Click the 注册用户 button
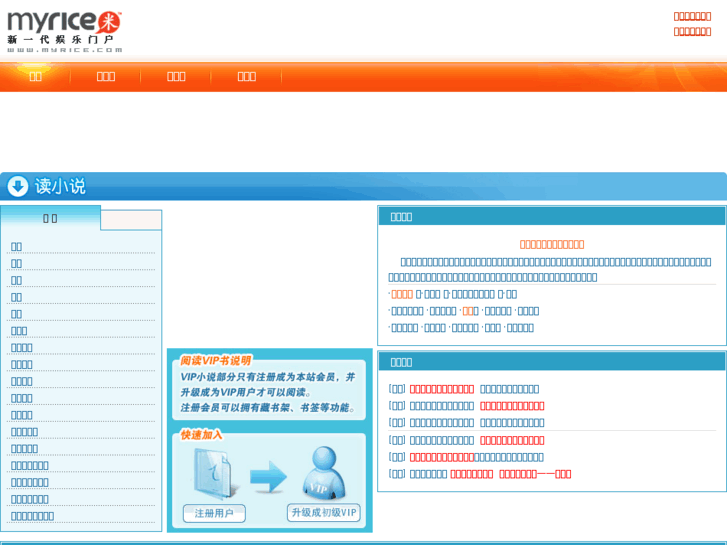This screenshot has height=545, width=727. point(214,513)
